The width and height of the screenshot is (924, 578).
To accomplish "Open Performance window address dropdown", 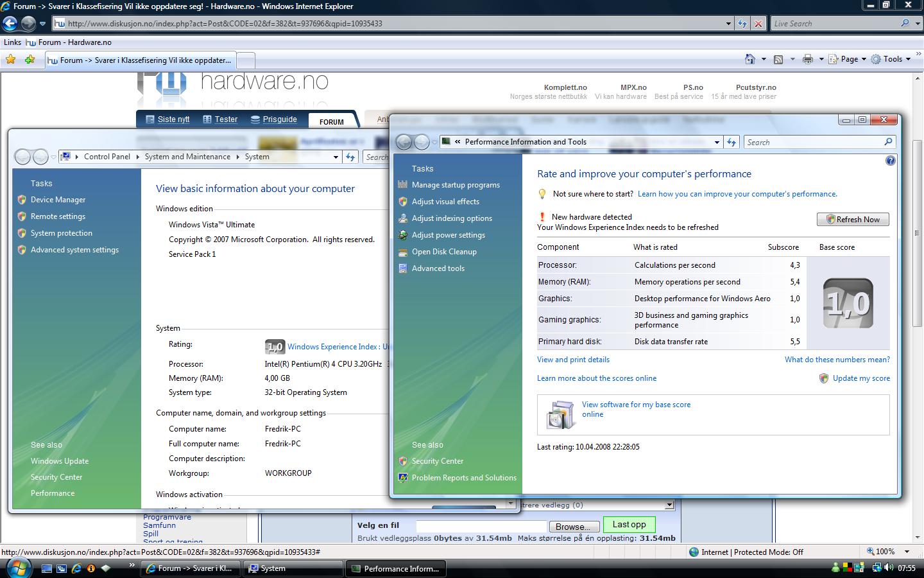I will pos(717,142).
